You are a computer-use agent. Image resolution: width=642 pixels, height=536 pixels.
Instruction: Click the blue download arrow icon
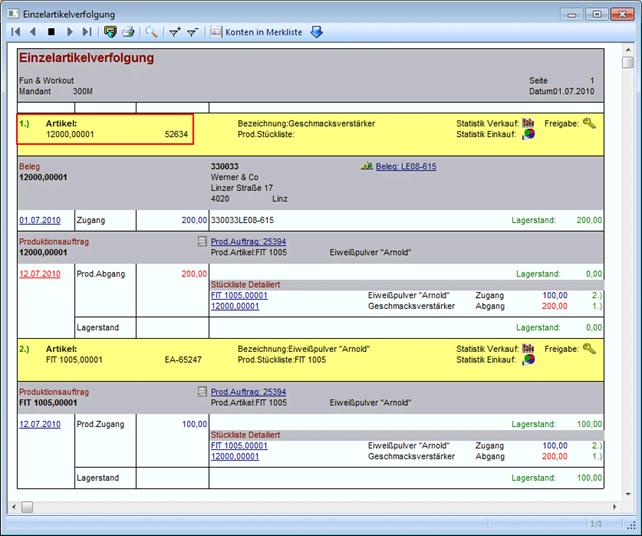(x=317, y=32)
